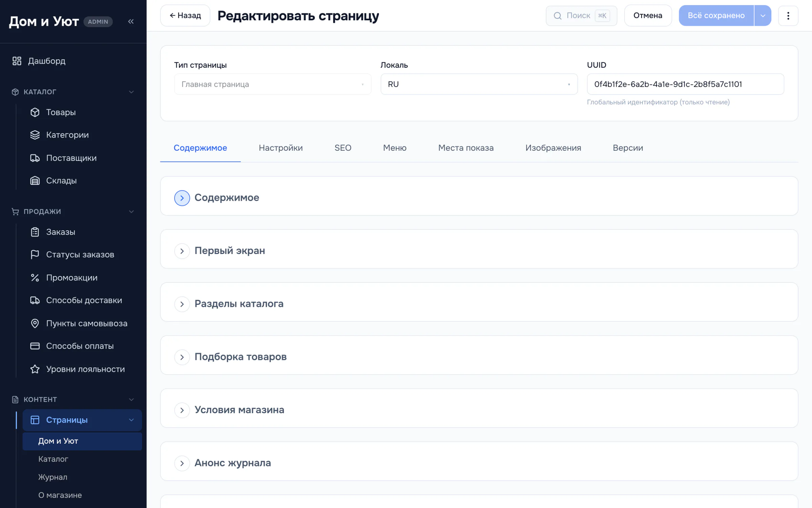Open the three-dot more options menu
Viewport: 812px width, 508px height.
click(788, 16)
